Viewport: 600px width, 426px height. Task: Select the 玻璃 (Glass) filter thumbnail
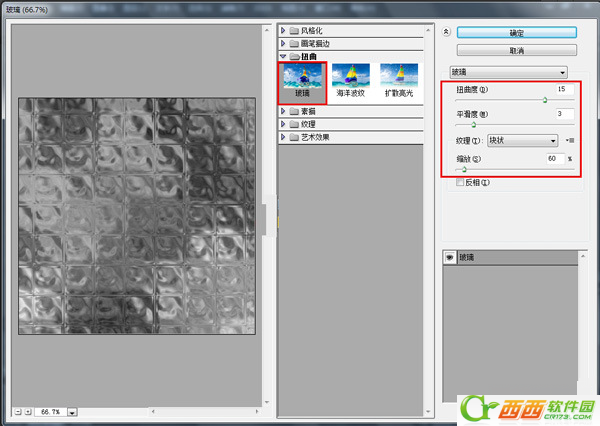[302, 83]
